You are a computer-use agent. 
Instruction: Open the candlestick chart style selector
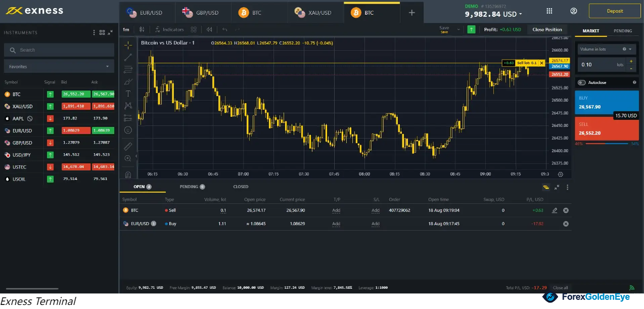[142, 29]
